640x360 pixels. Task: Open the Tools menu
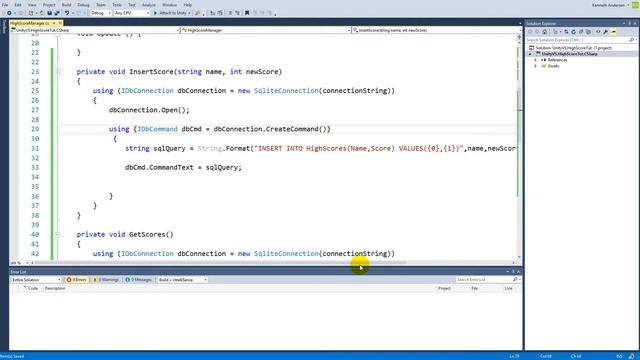(x=117, y=5)
